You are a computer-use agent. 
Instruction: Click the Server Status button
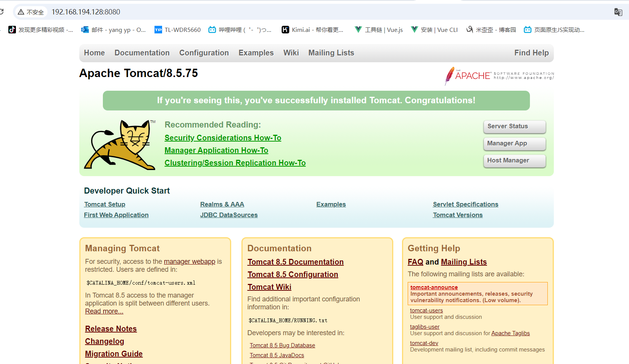pyautogui.click(x=514, y=126)
